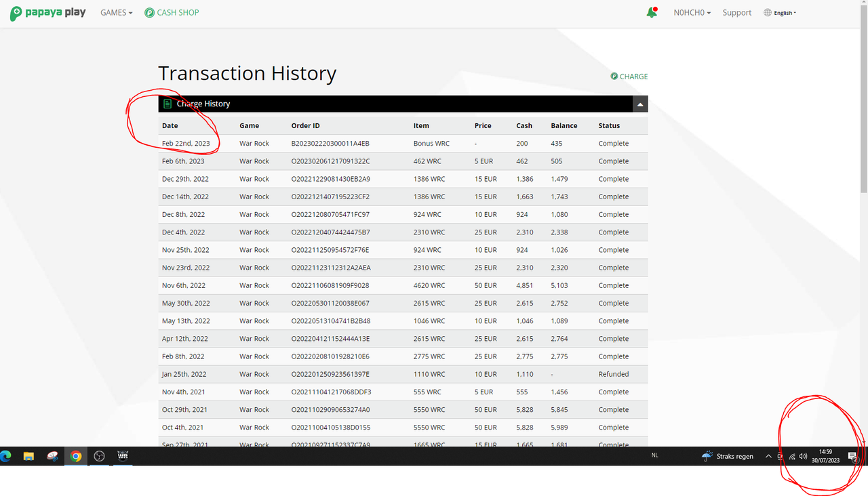Screen dimensions: 868x496
Task: Open the notification bell in the header
Action: (652, 12)
